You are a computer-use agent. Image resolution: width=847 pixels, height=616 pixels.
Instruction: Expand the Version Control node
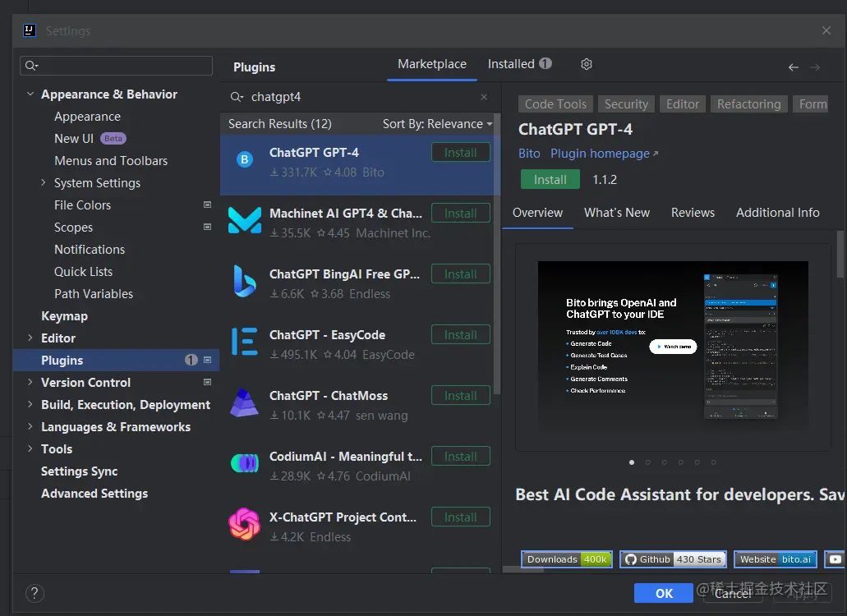click(30, 382)
